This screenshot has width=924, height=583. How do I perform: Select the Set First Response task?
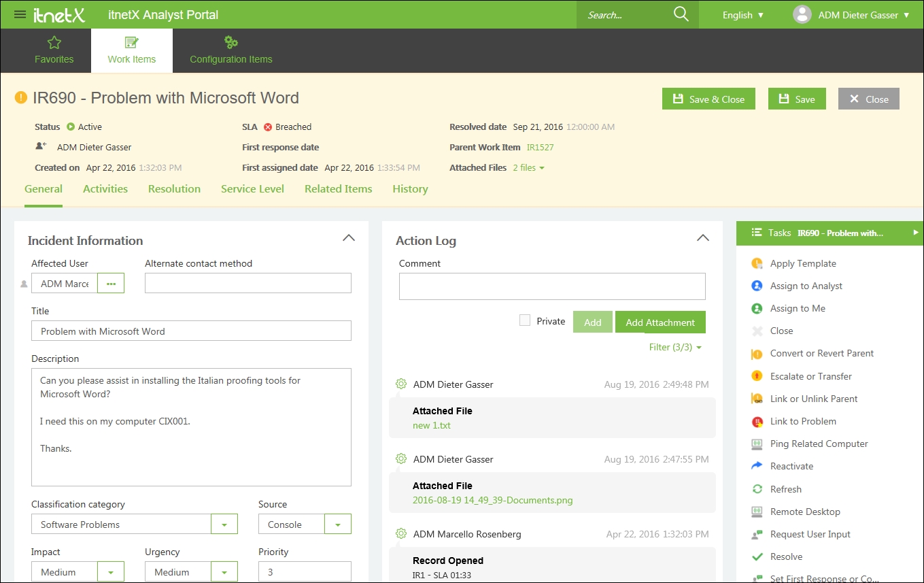(825, 578)
